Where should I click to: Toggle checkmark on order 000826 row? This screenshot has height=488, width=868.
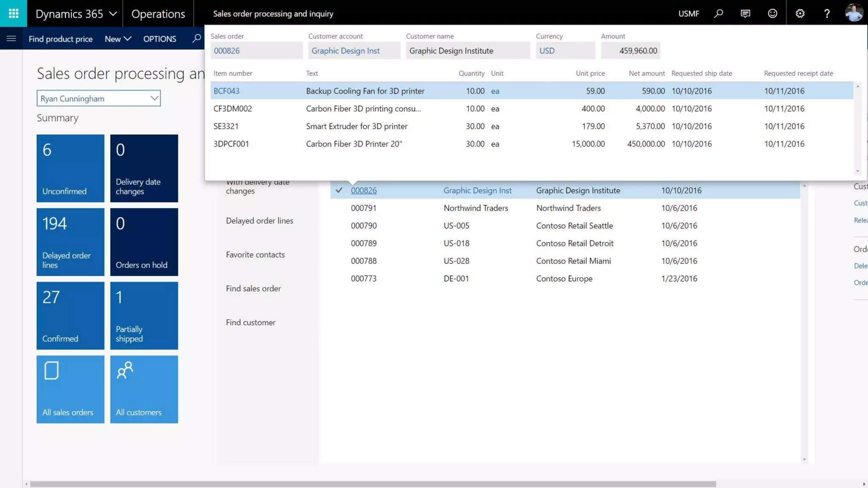pos(339,190)
